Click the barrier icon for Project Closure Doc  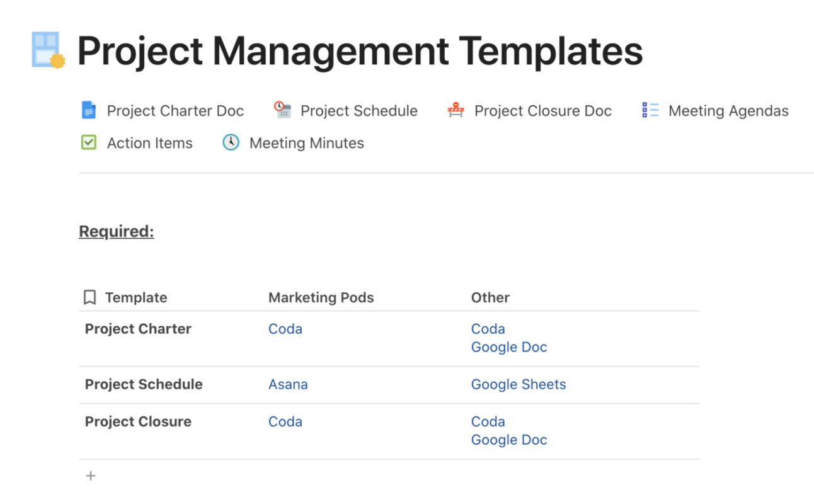pyautogui.click(x=456, y=110)
